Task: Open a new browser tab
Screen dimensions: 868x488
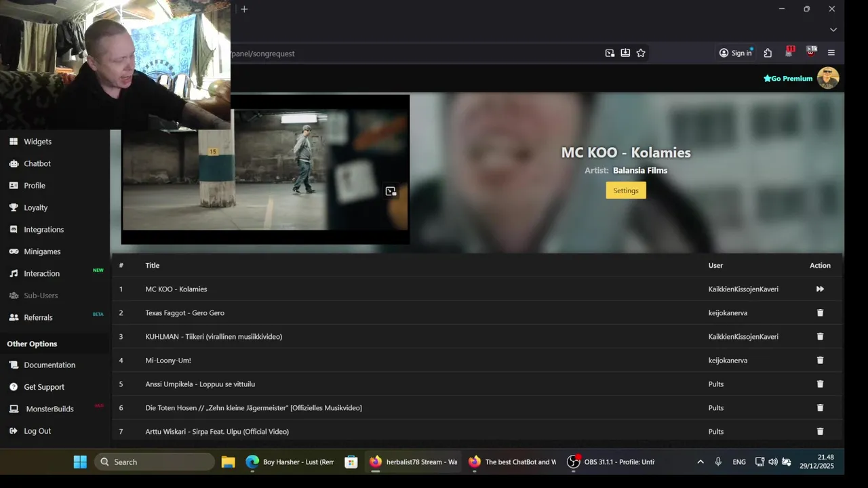Action: tap(244, 9)
